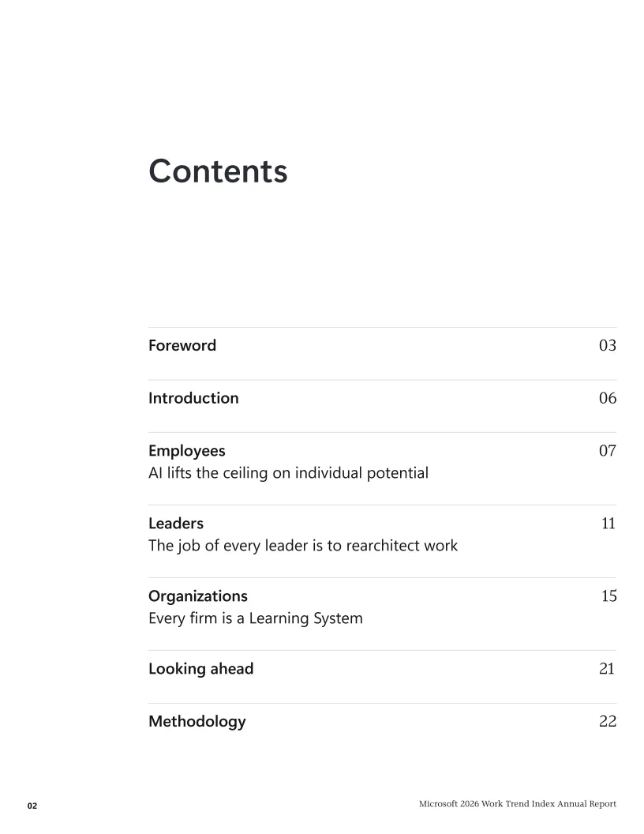Navigate to Looking ahead section
Screen dimensions: 644x834
200,669
